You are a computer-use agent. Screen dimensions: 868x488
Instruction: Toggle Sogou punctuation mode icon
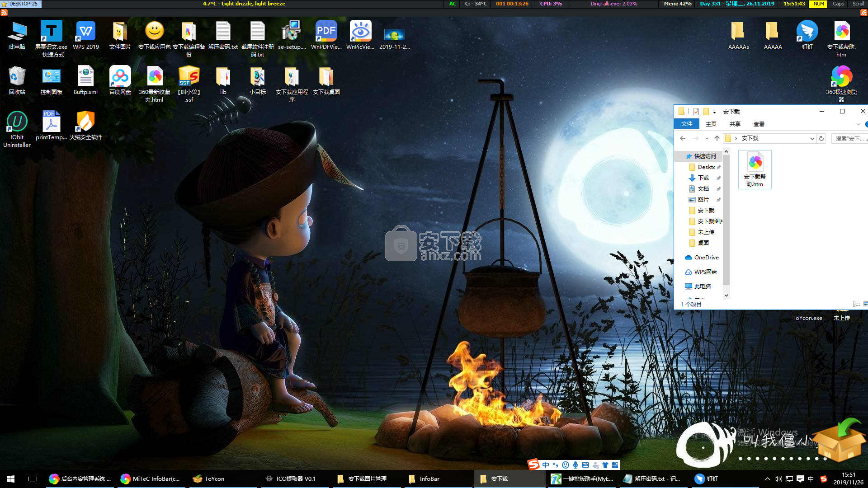(x=556, y=465)
